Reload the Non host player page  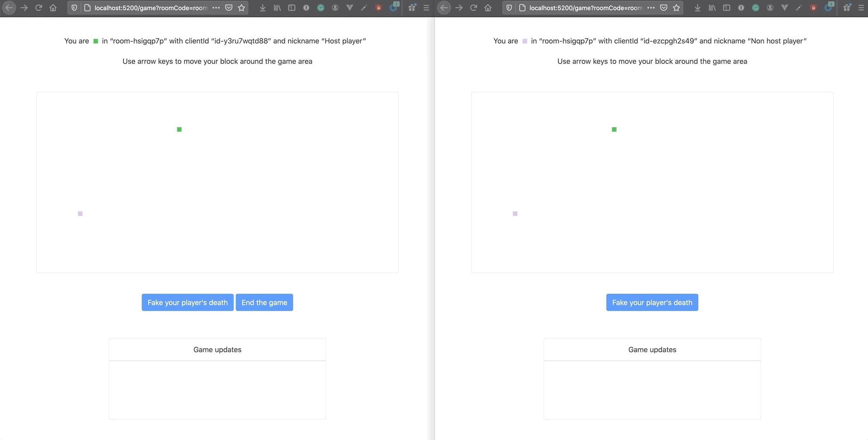click(x=473, y=8)
